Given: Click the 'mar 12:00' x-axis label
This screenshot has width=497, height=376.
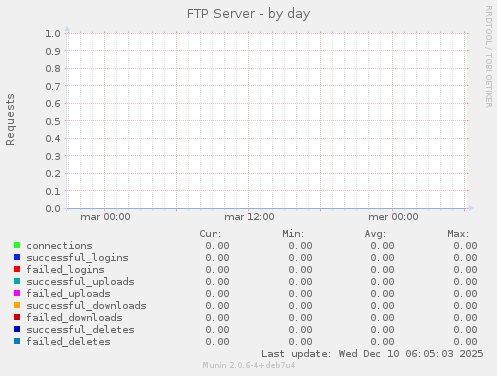Looking at the screenshot, I should coord(249,217).
